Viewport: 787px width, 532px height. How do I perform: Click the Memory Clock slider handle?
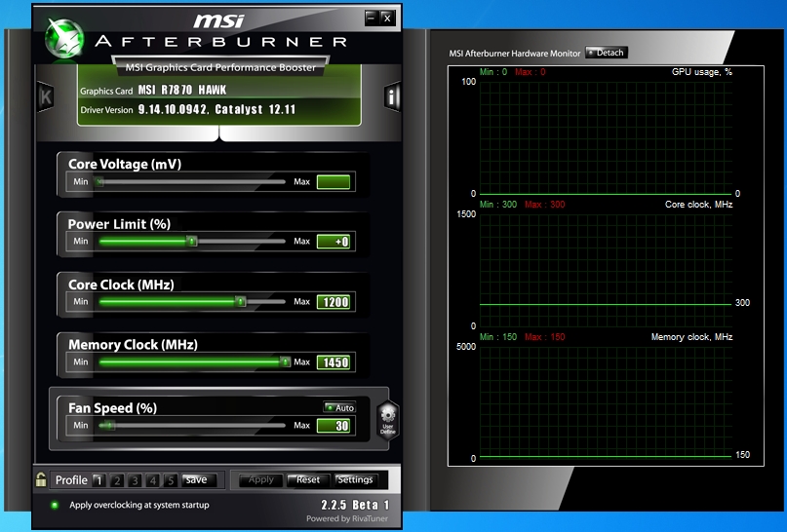point(285,361)
